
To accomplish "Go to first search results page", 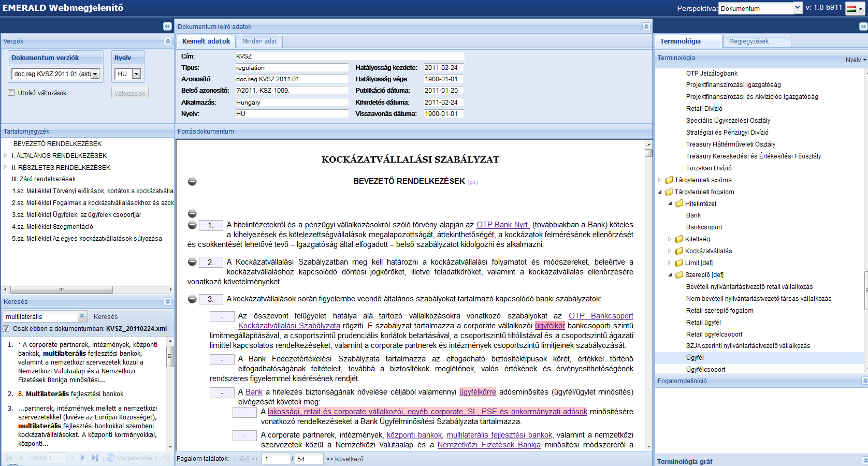I will (x=8, y=458).
